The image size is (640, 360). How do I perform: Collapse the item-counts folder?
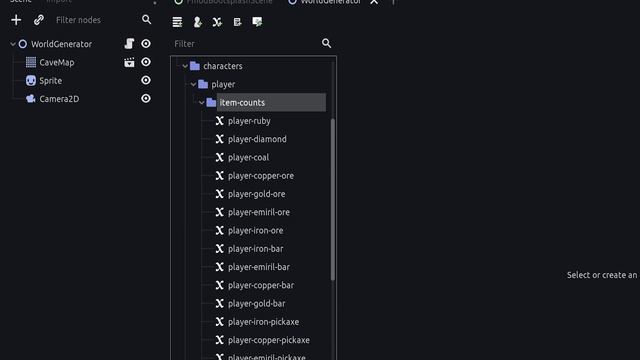click(201, 103)
